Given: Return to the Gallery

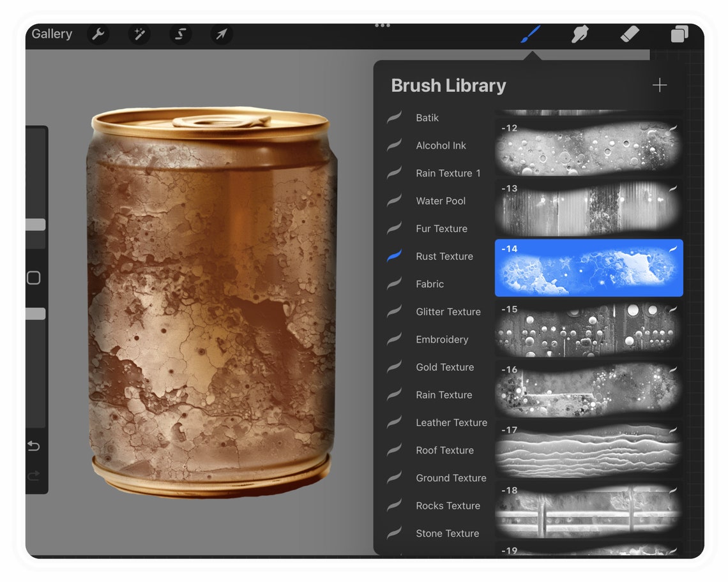Looking at the screenshot, I should tap(51, 34).
